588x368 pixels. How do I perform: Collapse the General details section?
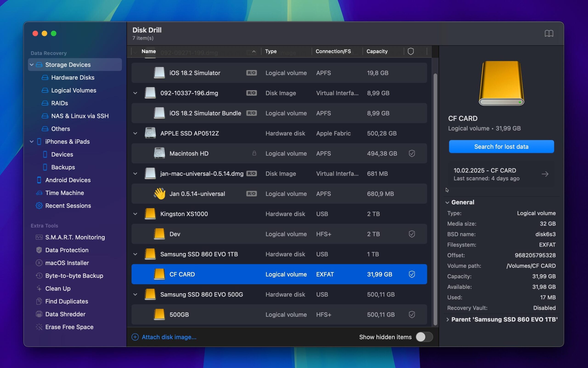(447, 202)
